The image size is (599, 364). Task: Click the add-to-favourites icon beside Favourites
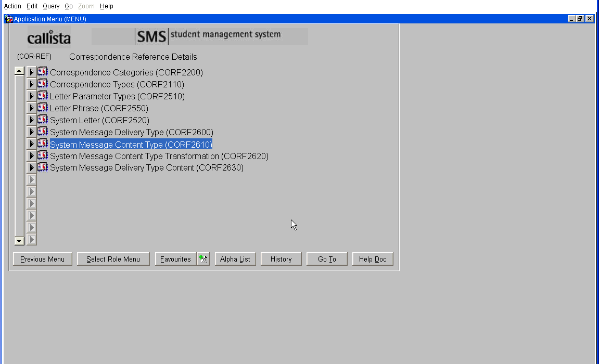(203, 259)
